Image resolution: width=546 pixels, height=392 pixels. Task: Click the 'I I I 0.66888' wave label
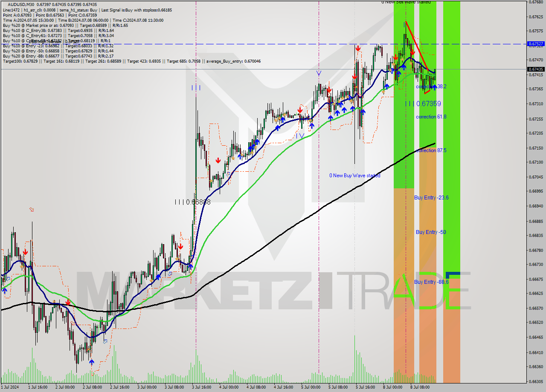pos(192,202)
